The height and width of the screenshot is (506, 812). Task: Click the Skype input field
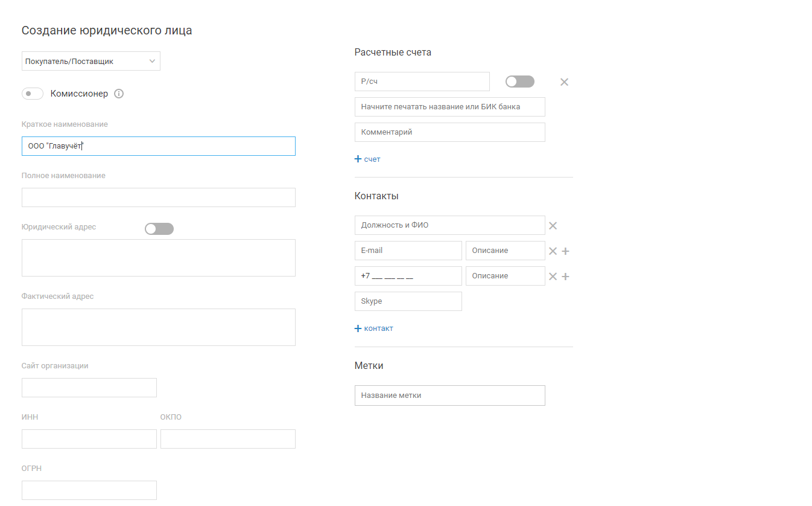[x=408, y=301]
